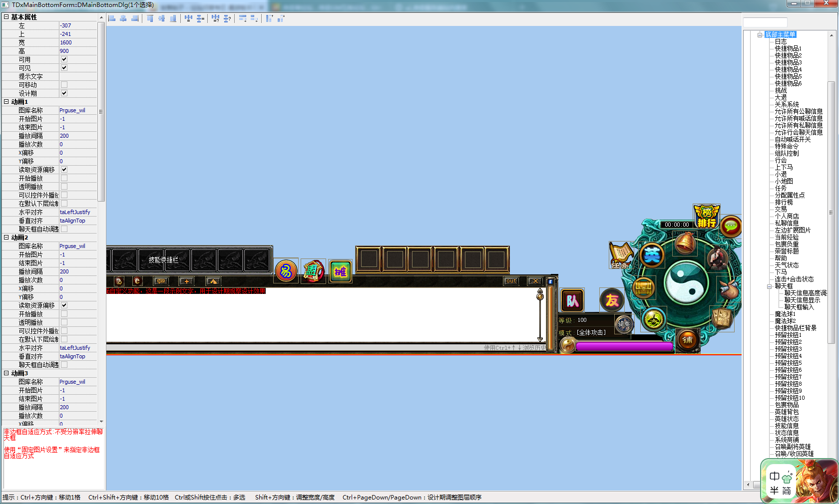Toggle the 可用 enabled checkbox
Viewport: 839px width, 504px height.
tap(64, 59)
